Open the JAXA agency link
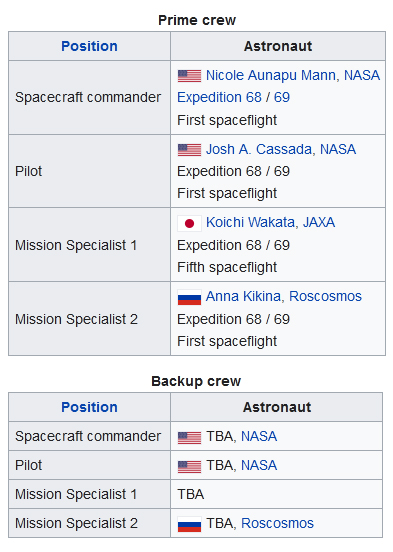Screen dimensions: 393x552 pyautogui.click(x=319, y=222)
